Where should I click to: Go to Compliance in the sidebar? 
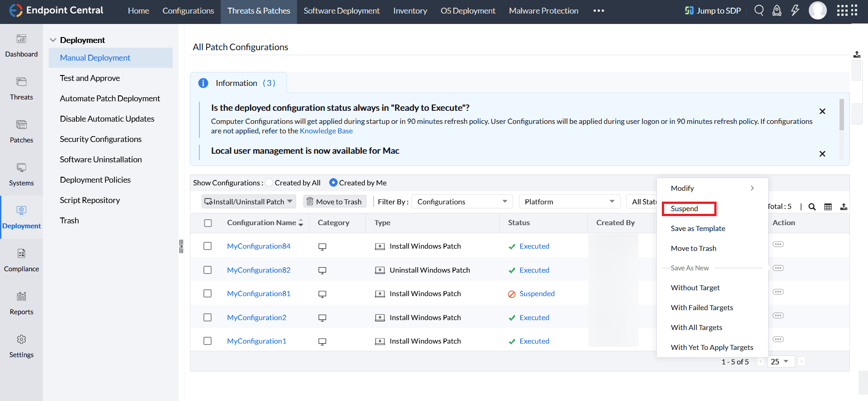(x=21, y=259)
